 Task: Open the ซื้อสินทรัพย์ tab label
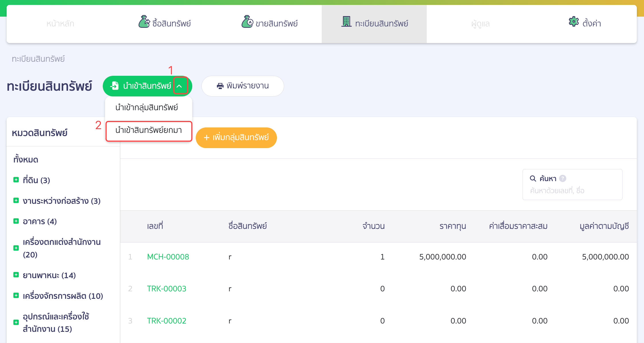point(172,23)
